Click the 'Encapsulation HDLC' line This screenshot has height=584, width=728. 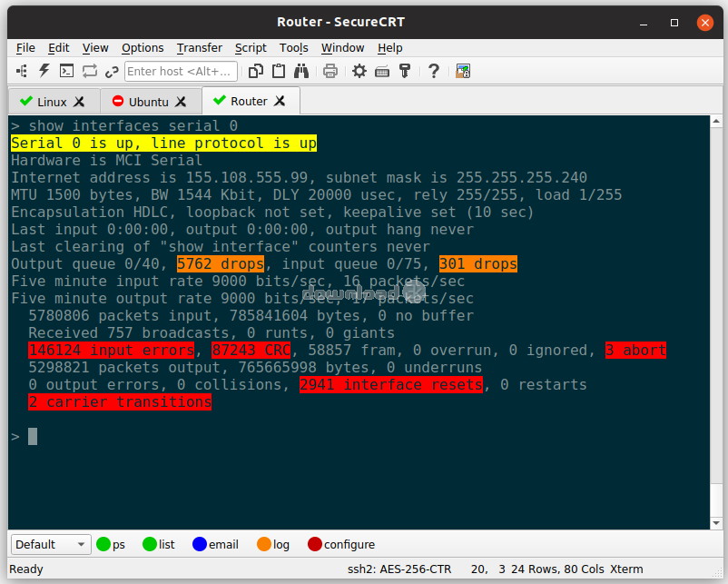(x=272, y=213)
